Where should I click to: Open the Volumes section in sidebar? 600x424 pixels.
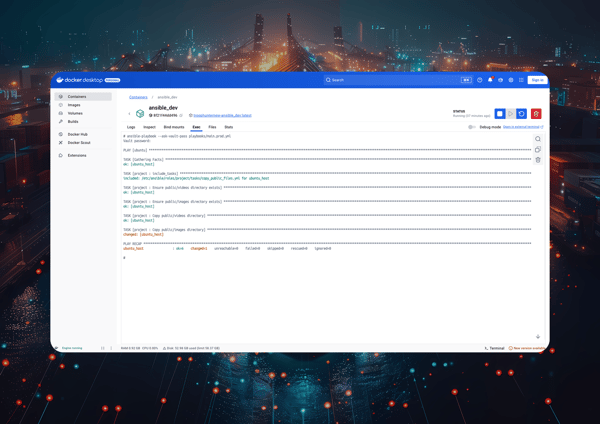(x=75, y=113)
